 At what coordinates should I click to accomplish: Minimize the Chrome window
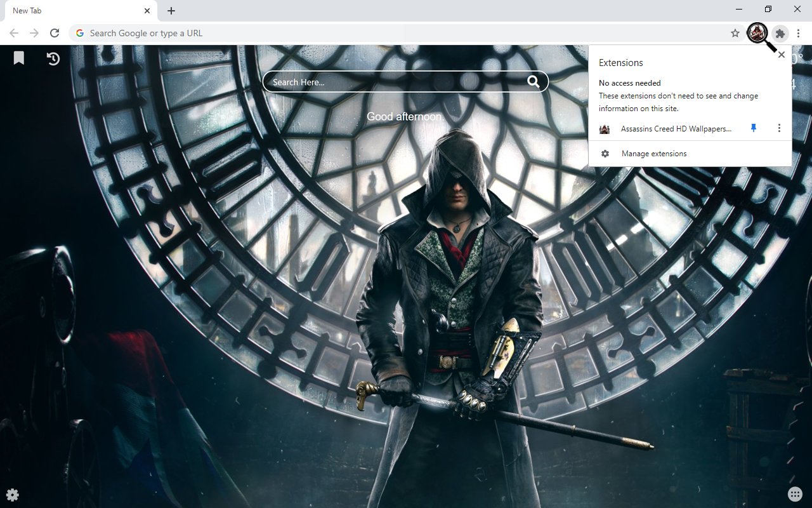point(740,10)
